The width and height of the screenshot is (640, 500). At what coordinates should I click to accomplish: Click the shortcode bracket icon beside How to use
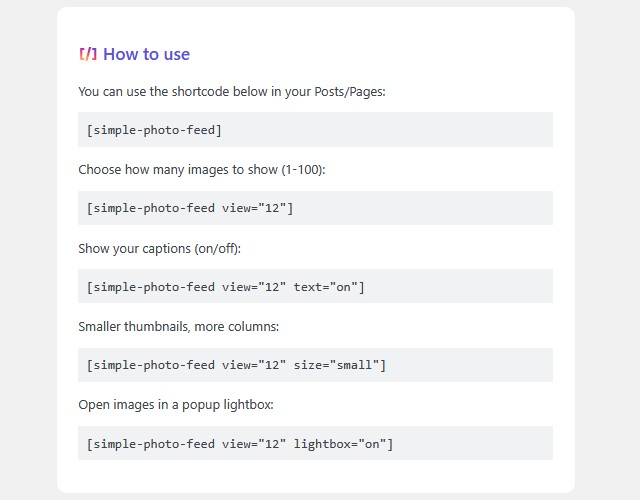click(88, 54)
